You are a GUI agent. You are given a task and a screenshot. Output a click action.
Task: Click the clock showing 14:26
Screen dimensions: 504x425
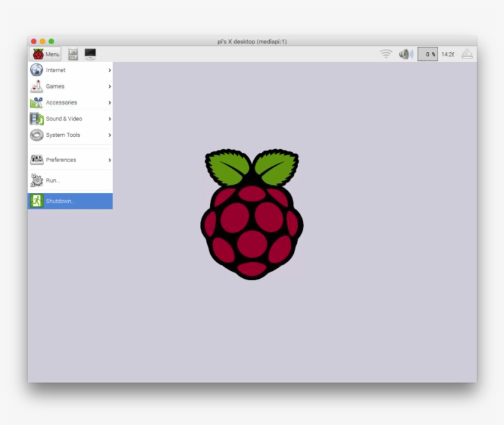(447, 53)
